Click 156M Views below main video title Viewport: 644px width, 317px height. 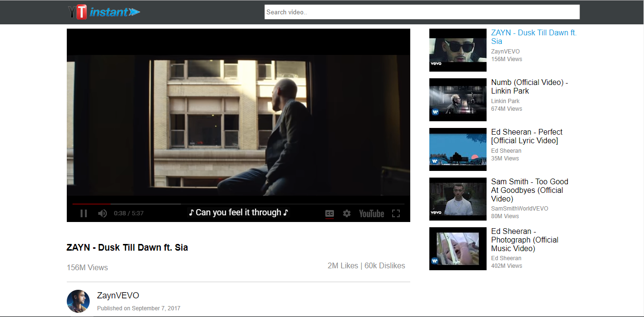point(87,268)
